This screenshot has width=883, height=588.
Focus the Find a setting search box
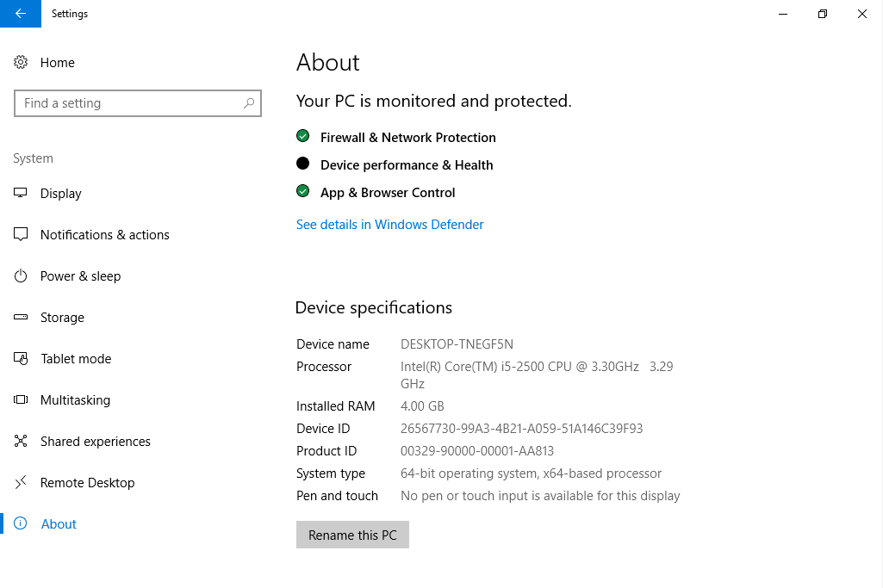tap(129, 103)
